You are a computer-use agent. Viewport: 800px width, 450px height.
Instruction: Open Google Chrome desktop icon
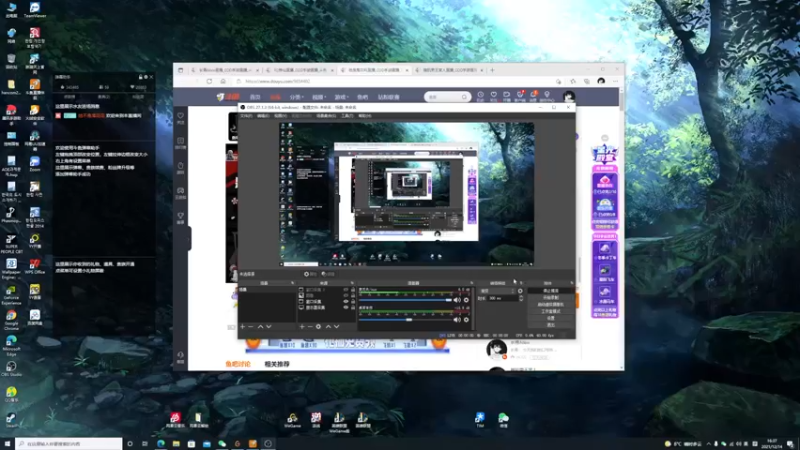point(11,318)
